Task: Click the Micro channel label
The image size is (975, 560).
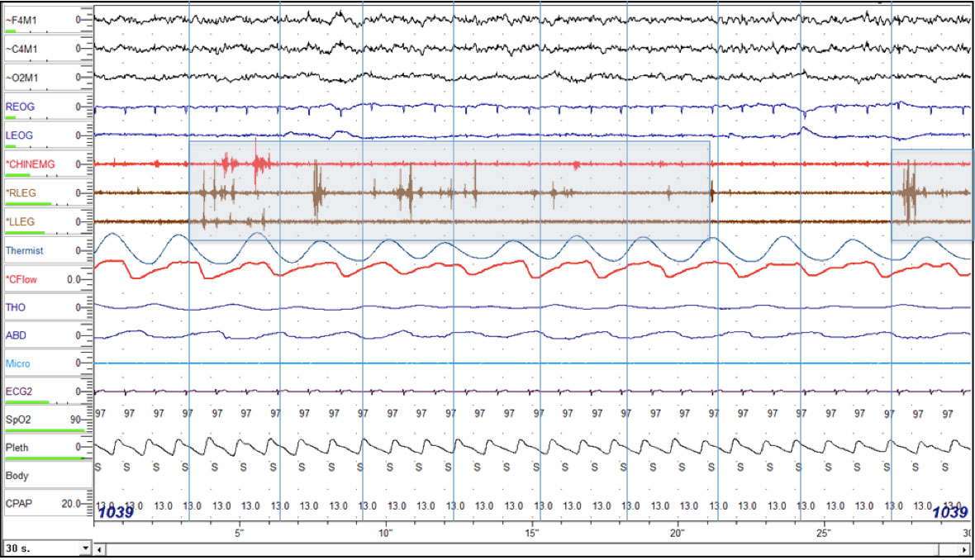Action: [x=18, y=363]
